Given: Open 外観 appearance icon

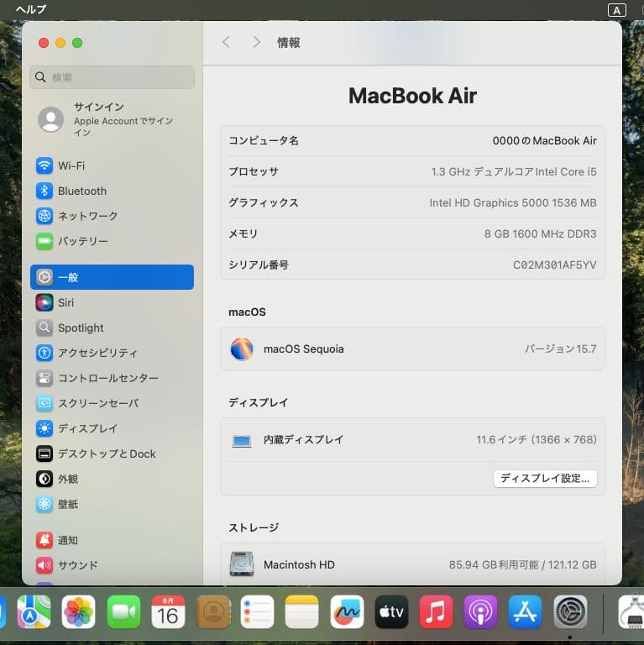Looking at the screenshot, I should click(x=45, y=479).
